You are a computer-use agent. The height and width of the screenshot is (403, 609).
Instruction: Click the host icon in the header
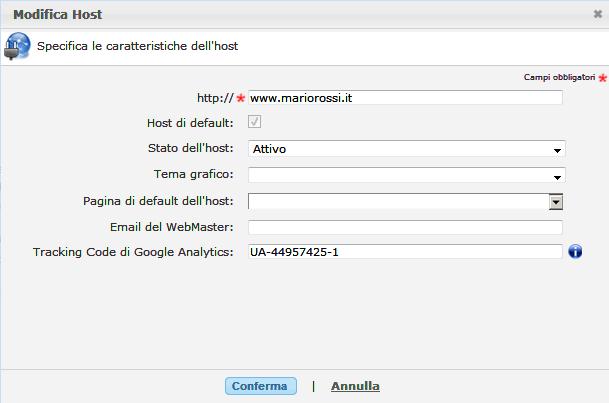tap(17, 46)
